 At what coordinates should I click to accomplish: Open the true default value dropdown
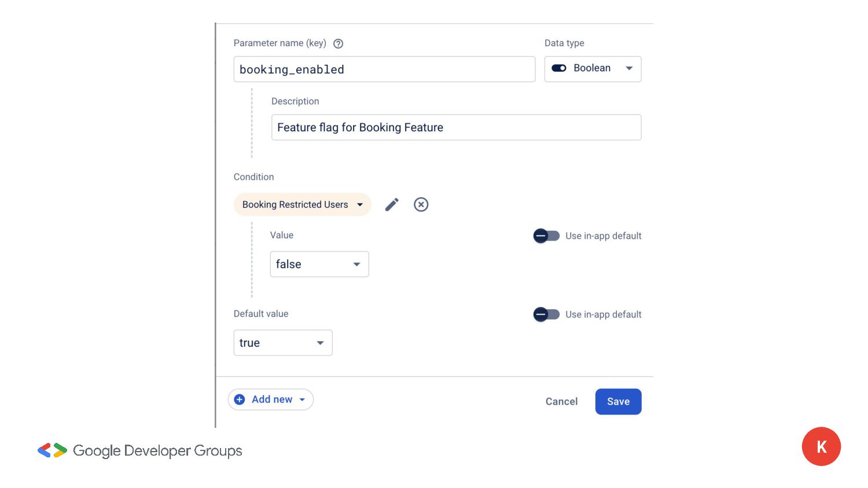pos(320,343)
